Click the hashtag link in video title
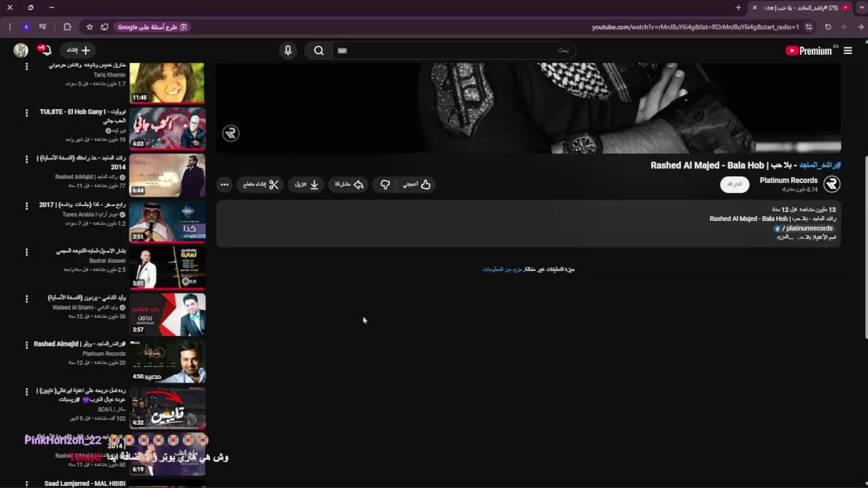 pos(820,165)
